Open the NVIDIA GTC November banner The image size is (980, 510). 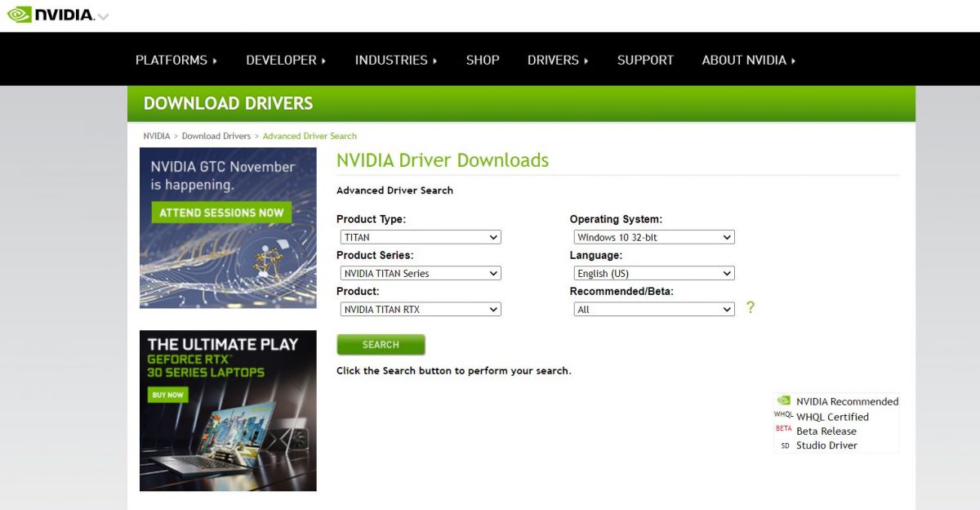(228, 228)
